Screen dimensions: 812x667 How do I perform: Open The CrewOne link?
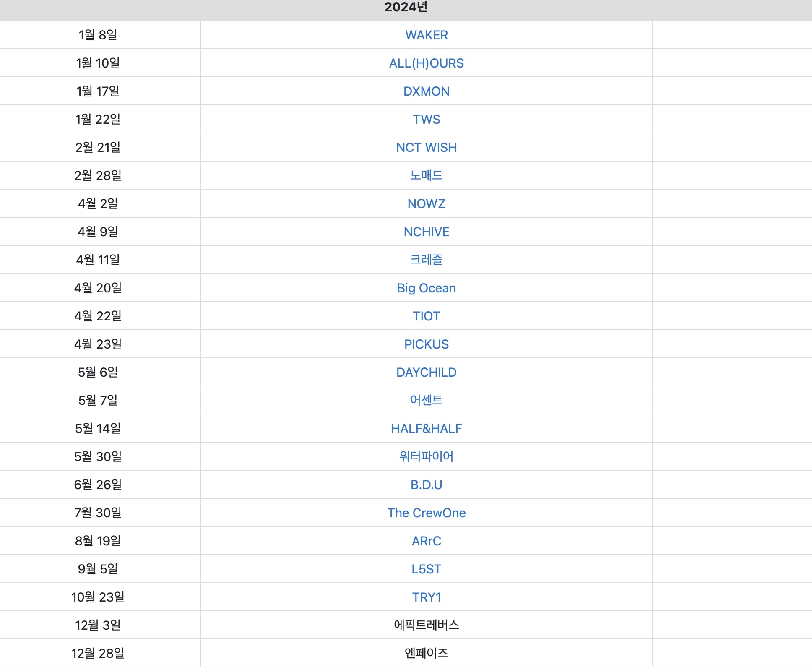pos(426,513)
